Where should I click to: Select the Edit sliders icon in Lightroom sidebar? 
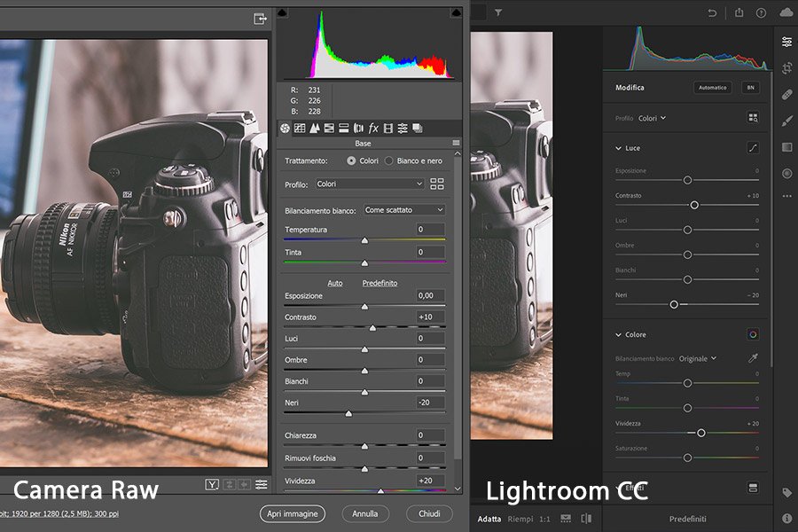(786, 42)
